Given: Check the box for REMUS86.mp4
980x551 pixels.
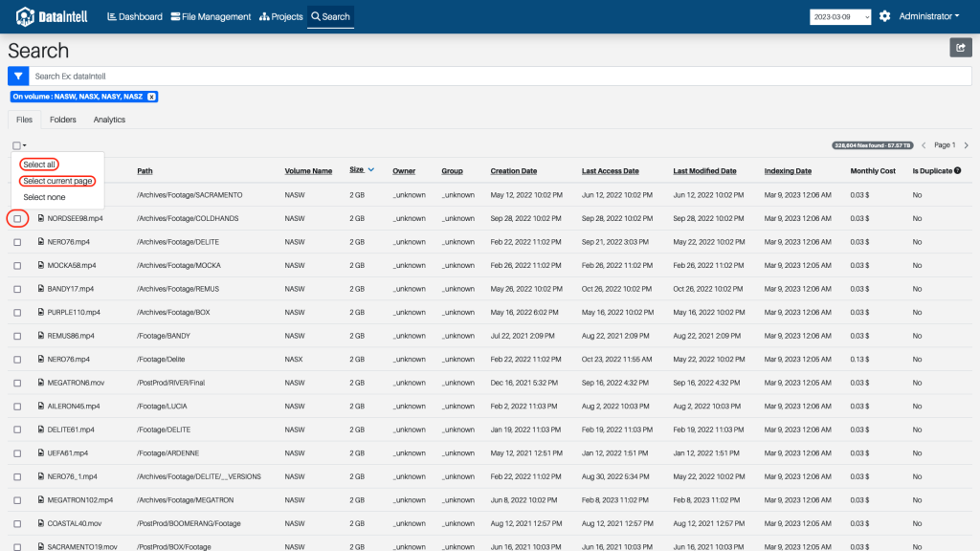Looking at the screenshot, I should pos(17,336).
